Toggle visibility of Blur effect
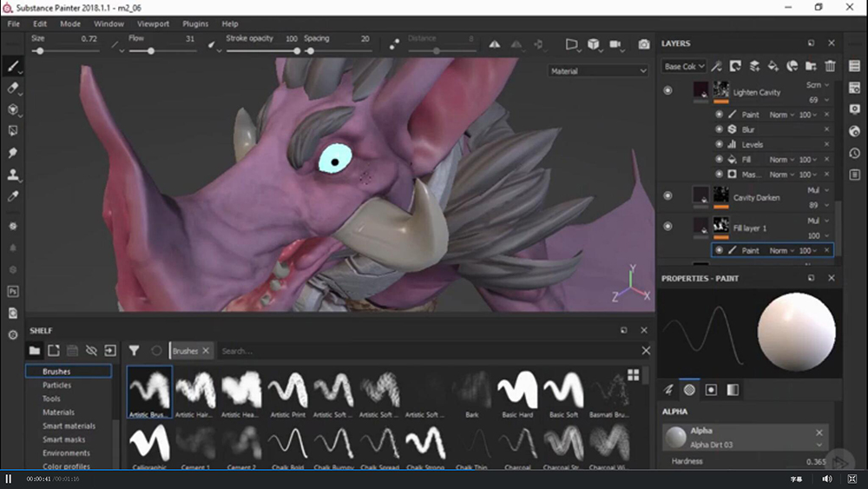 click(719, 129)
